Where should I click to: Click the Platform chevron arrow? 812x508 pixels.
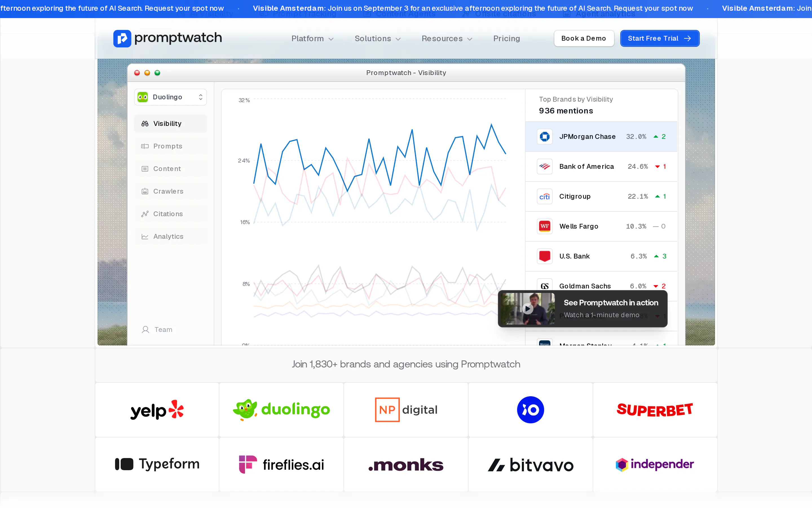[331, 39]
